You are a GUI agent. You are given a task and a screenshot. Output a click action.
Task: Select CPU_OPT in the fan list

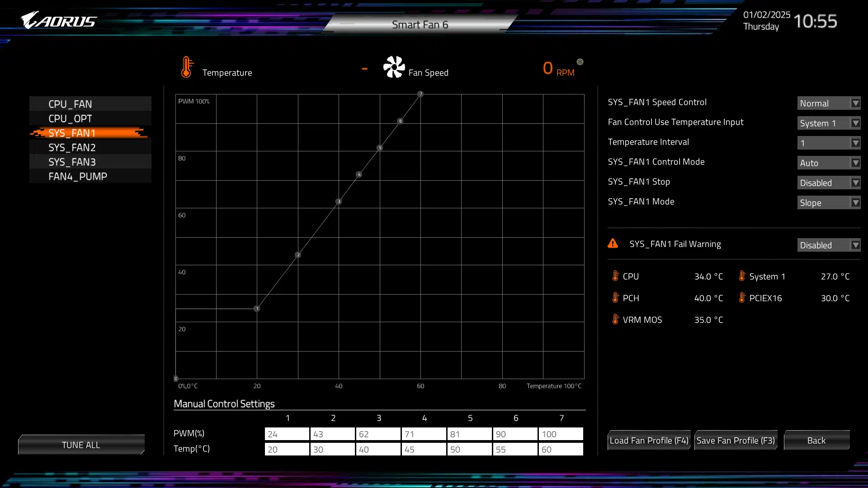coord(90,118)
